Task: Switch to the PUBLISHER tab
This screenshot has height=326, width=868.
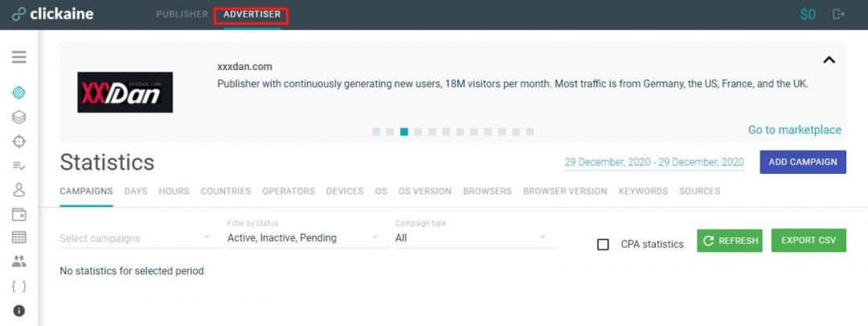Action: click(182, 14)
